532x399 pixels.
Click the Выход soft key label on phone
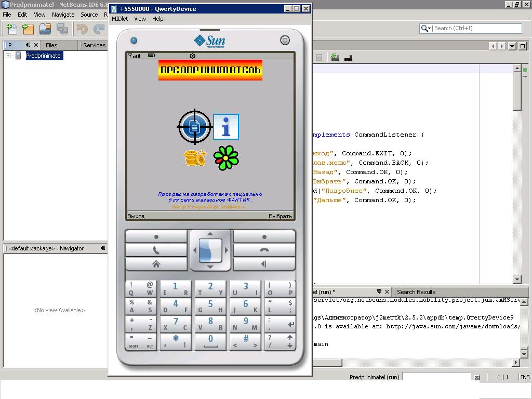click(136, 216)
